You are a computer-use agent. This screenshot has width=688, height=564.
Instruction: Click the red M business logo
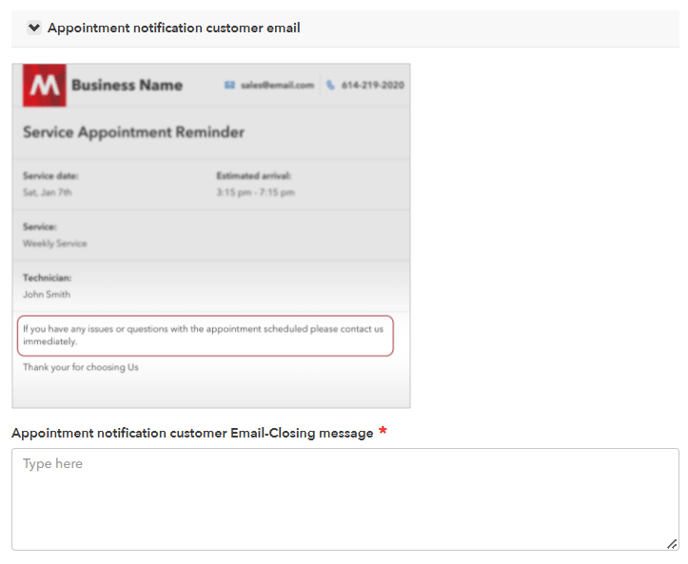(x=44, y=86)
